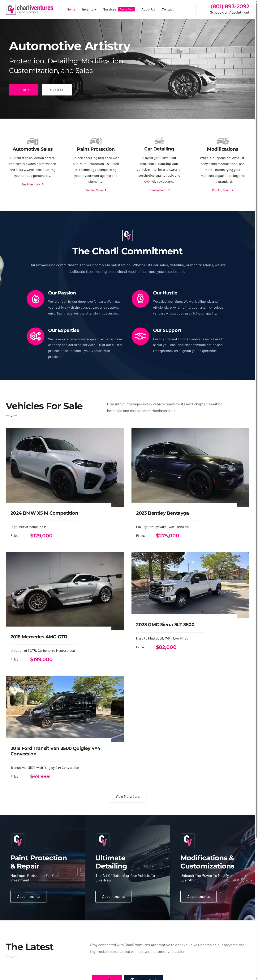
Task: Click the Our Support handshake icon
Action: point(140,336)
